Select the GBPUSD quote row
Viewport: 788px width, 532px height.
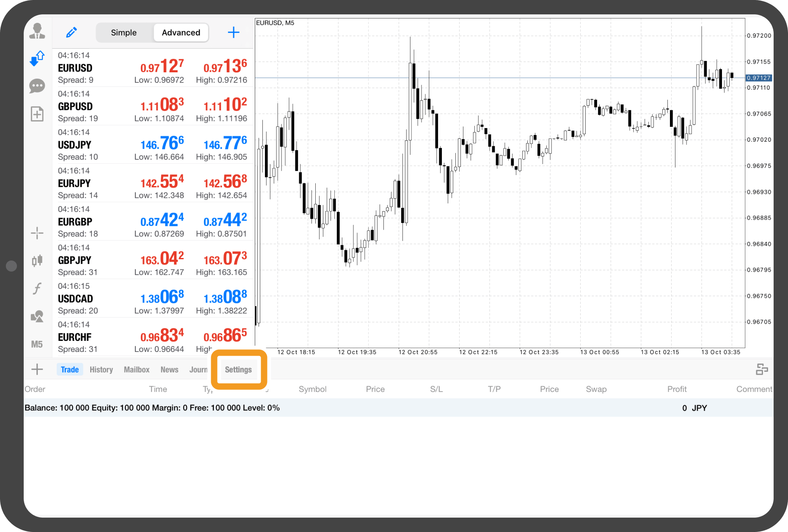[152, 106]
